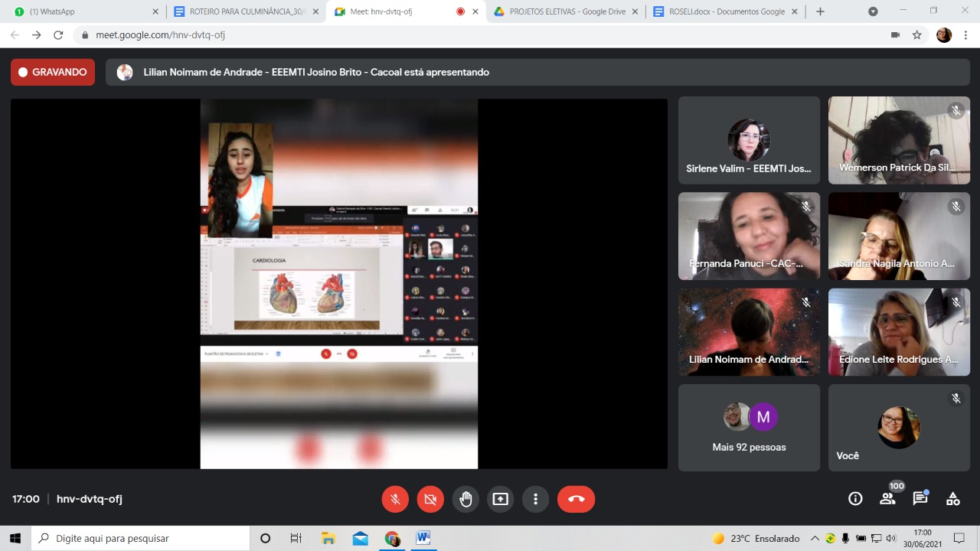Select Lilian Noimam de Andrade's tile
Screen dimensions: 980x551
[749, 332]
